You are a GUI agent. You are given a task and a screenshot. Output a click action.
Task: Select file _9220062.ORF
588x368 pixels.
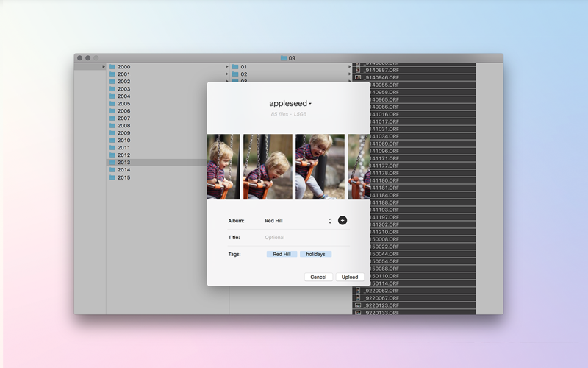(414, 291)
